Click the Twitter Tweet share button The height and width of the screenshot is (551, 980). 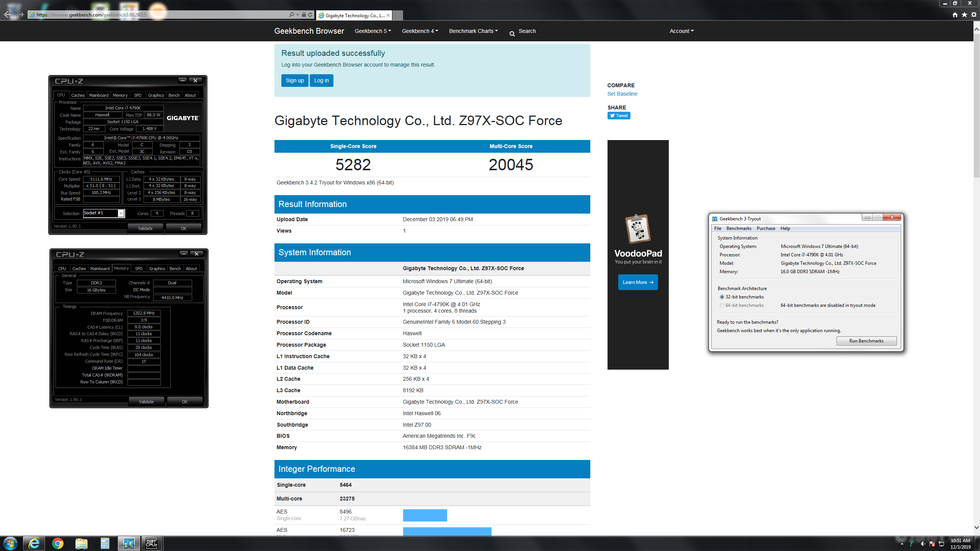[x=619, y=116]
